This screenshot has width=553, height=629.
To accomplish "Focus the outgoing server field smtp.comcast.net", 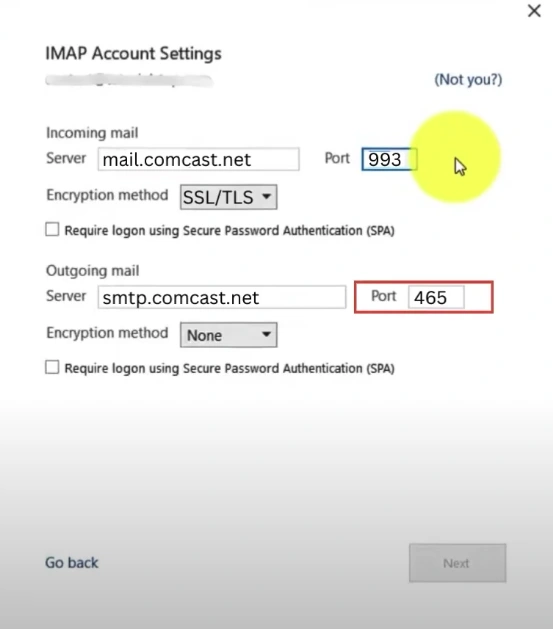I will coord(222,297).
